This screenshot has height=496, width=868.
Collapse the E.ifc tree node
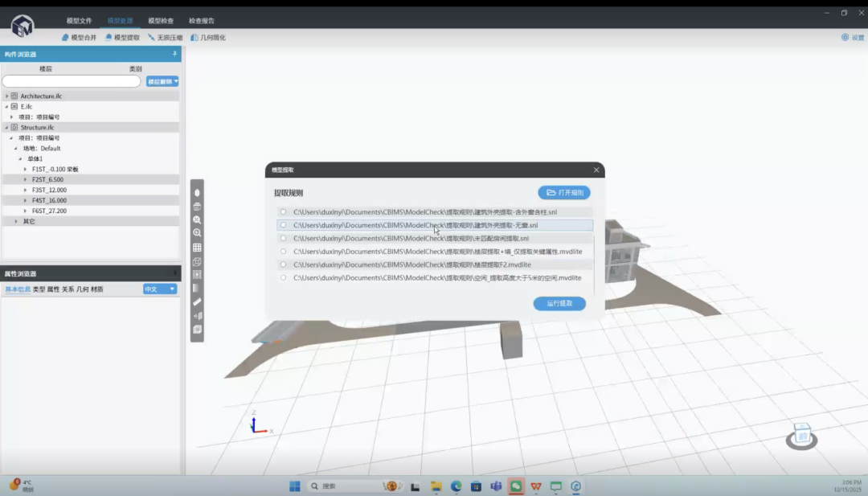tap(6, 106)
